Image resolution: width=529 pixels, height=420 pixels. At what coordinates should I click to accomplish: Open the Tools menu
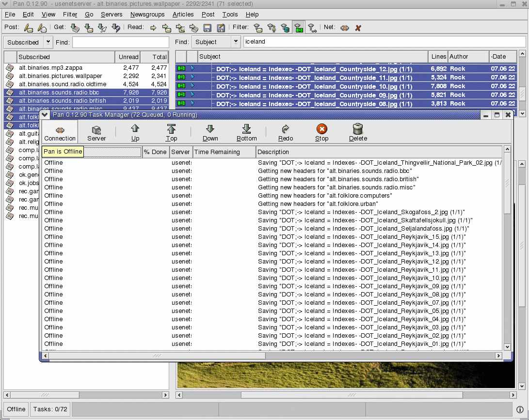point(230,15)
